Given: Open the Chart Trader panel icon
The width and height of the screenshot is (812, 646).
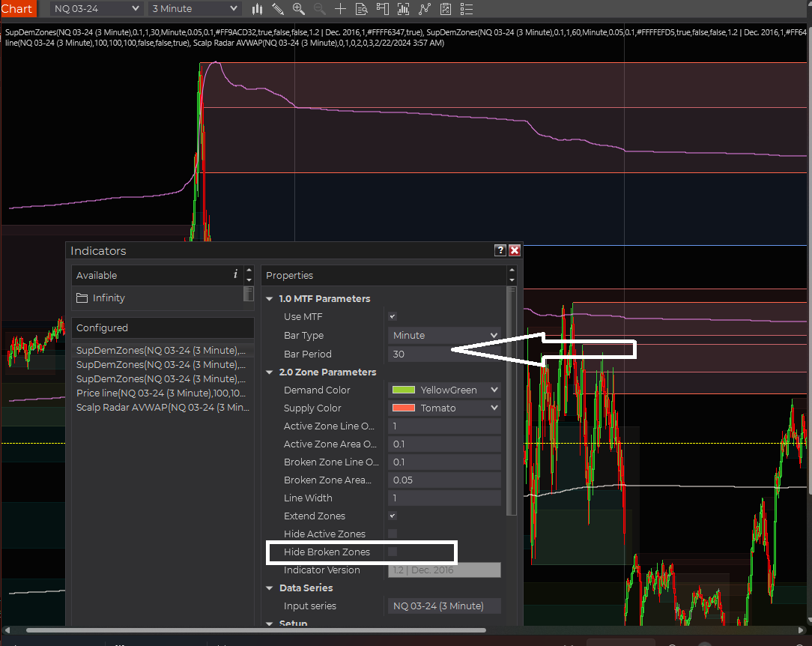Looking at the screenshot, I should click(x=382, y=9).
